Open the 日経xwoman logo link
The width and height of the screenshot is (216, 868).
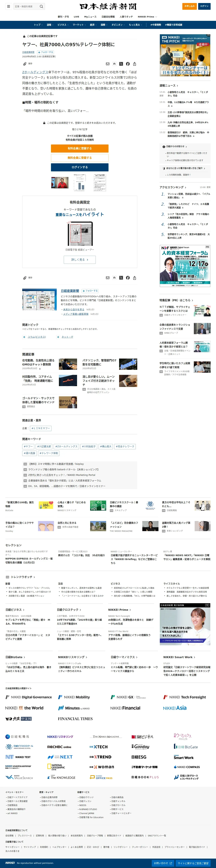pos(102,767)
